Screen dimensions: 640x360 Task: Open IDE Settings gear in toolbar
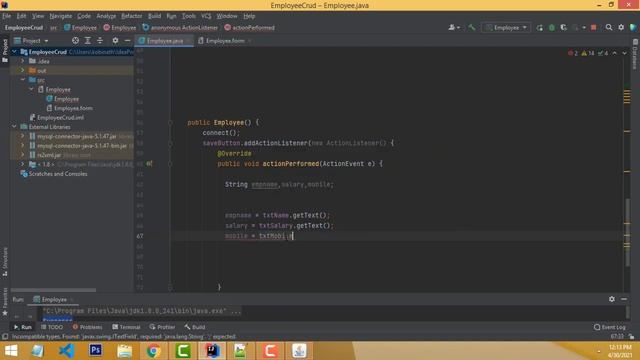[621, 27]
